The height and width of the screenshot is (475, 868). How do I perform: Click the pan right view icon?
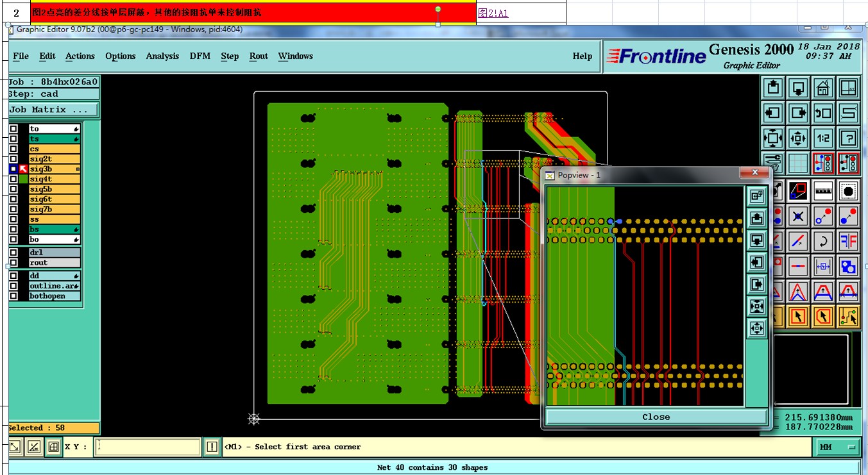coord(798,113)
